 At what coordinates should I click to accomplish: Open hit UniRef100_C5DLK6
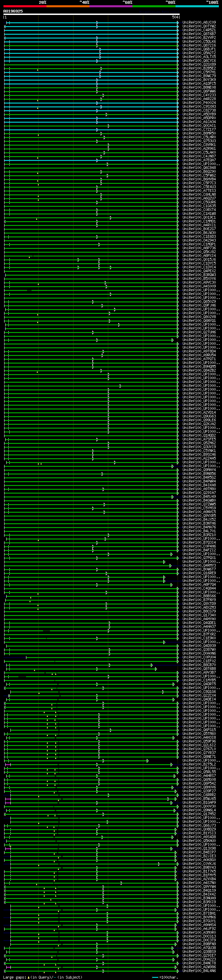point(199,41)
